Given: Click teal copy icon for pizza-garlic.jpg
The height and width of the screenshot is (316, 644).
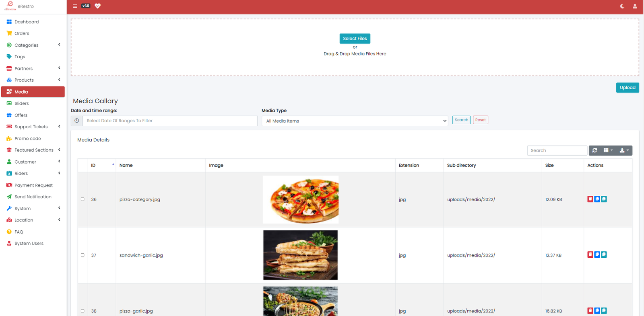Looking at the screenshot, I should [604, 311].
